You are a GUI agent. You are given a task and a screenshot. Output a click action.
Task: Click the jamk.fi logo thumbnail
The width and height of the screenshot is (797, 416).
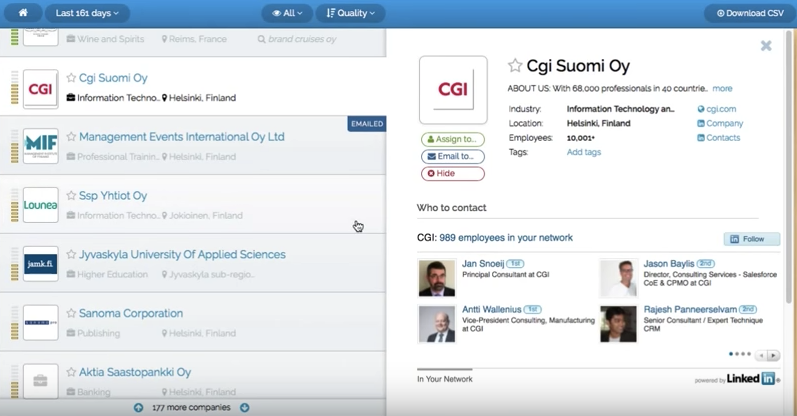point(41,264)
